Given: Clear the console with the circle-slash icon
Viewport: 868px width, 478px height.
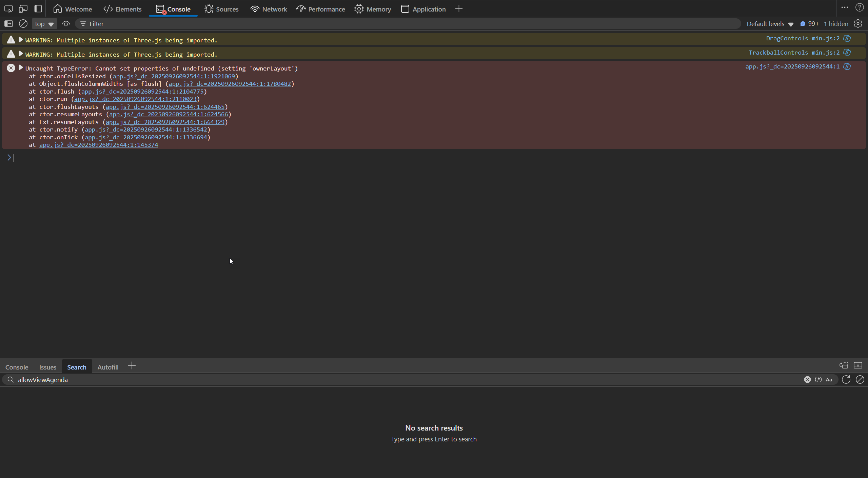Looking at the screenshot, I should point(23,24).
